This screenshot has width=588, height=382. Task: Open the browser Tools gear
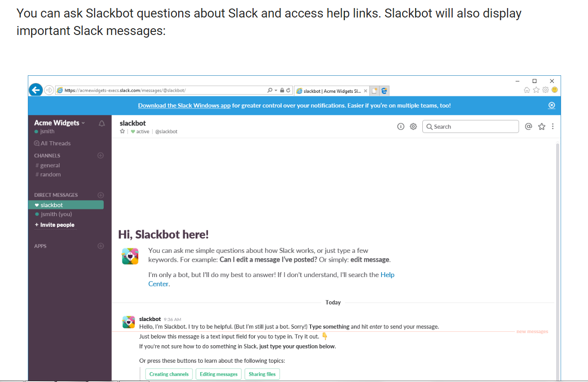[545, 90]
